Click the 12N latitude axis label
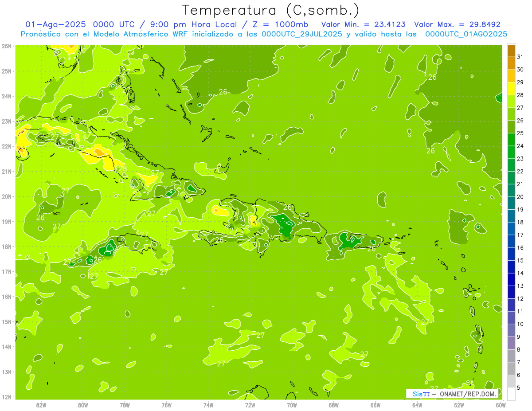The image size is (532, 411). pos(6,397)
